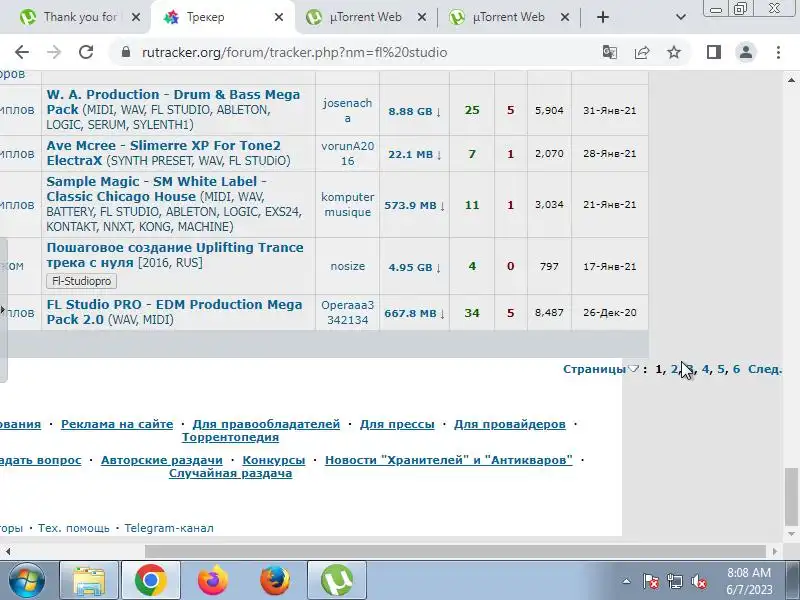
Task: Open author komputer musique profile
Action: pos(347,204)
